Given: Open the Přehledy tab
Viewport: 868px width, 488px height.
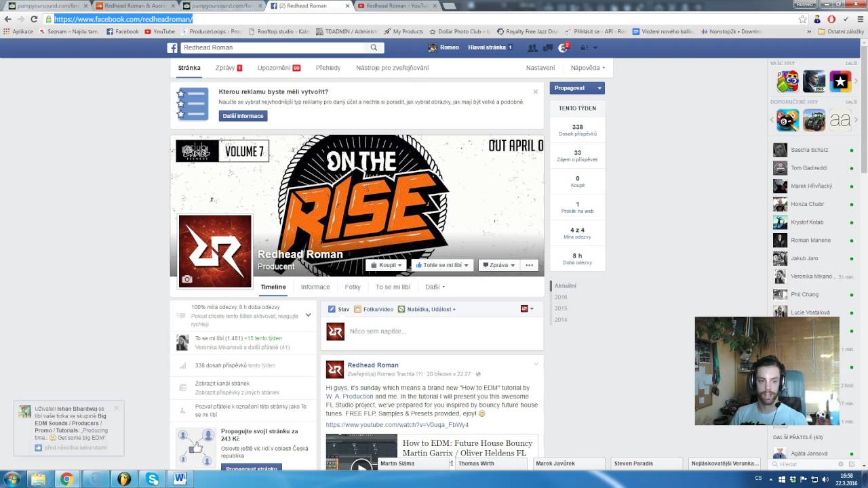Looking at the screenshot, I should [328, 68].
